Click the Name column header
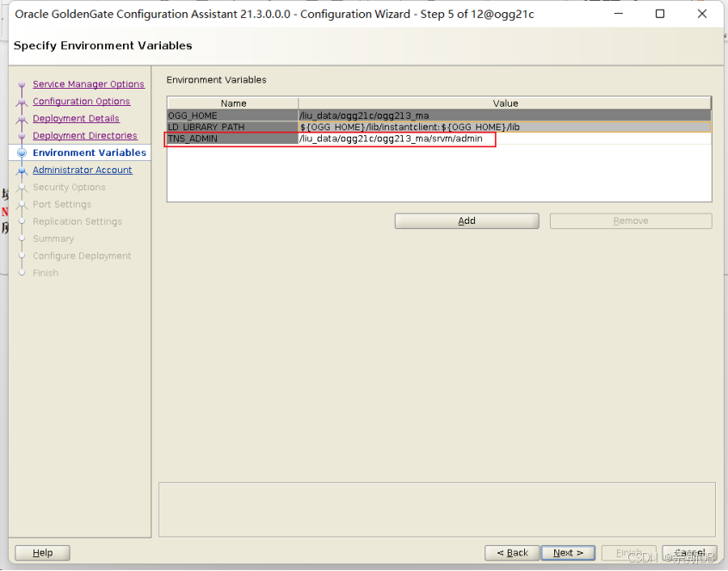The image size is (728, 571). (233, 103)
